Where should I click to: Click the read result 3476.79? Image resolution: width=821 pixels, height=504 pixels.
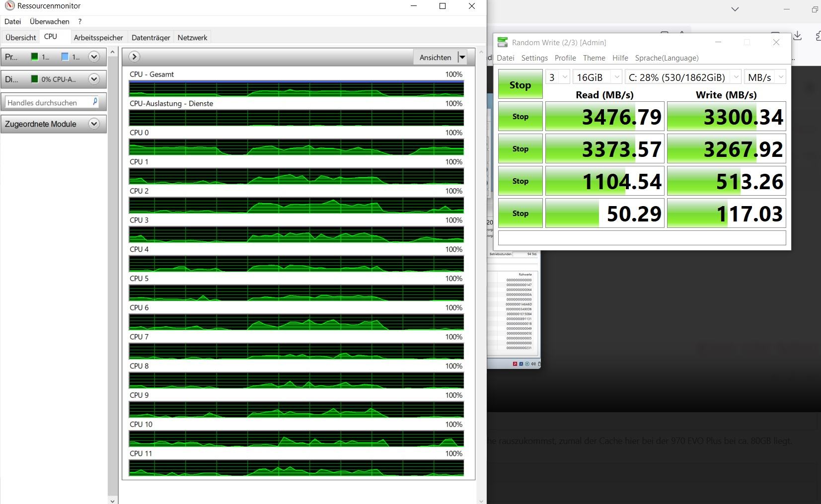coord(604,116)
